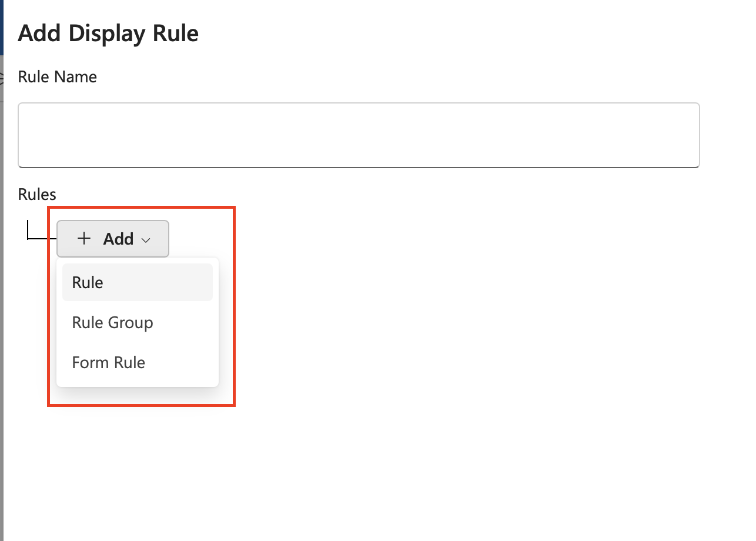Image resolution: width=756 pixels, height=541 pixels.
Task: Collapse the Add dropdown menu
Action: [113, 239]
